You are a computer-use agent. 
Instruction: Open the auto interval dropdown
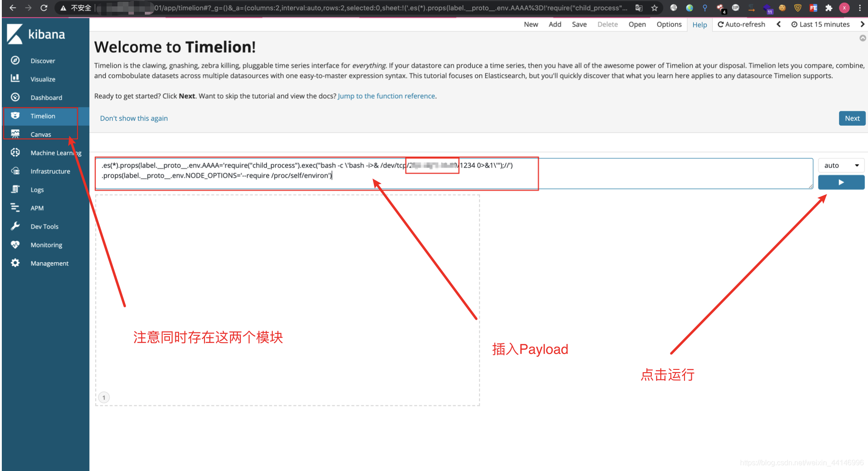pyautogui.click(x=841, y=165)
